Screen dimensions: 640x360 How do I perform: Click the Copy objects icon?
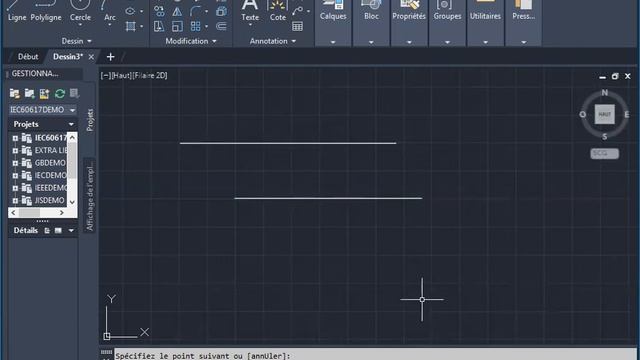point(159,11)
